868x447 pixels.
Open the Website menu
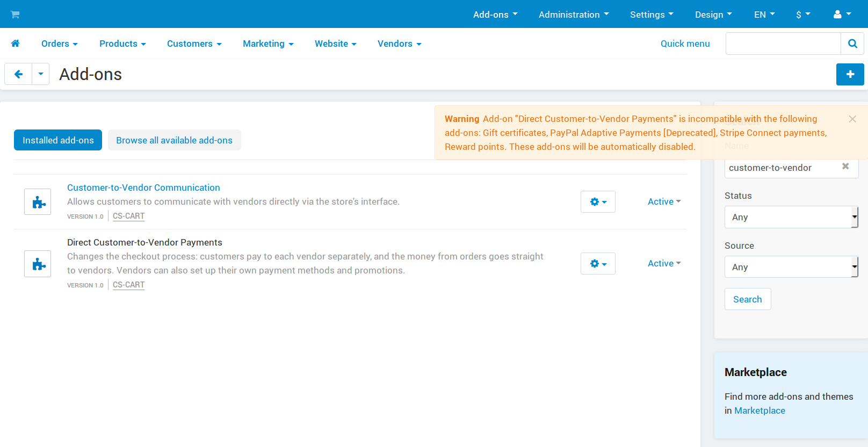tap(336, 44)
